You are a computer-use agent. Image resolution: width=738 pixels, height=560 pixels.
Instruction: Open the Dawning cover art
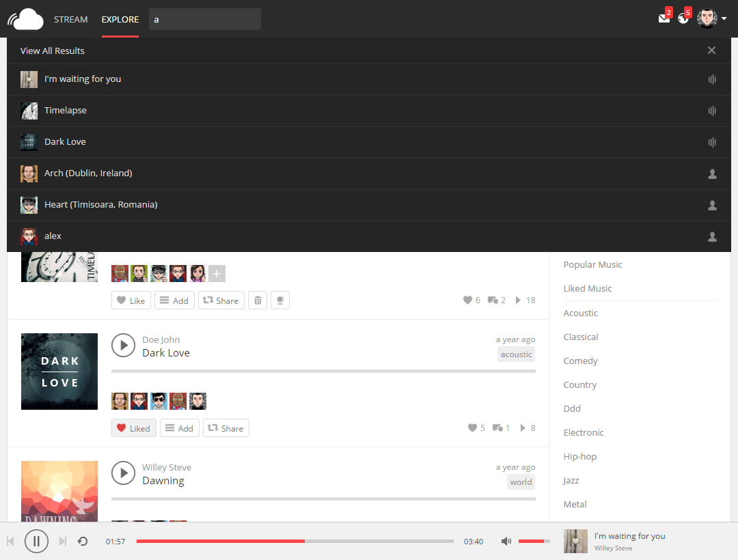[59, 491]
